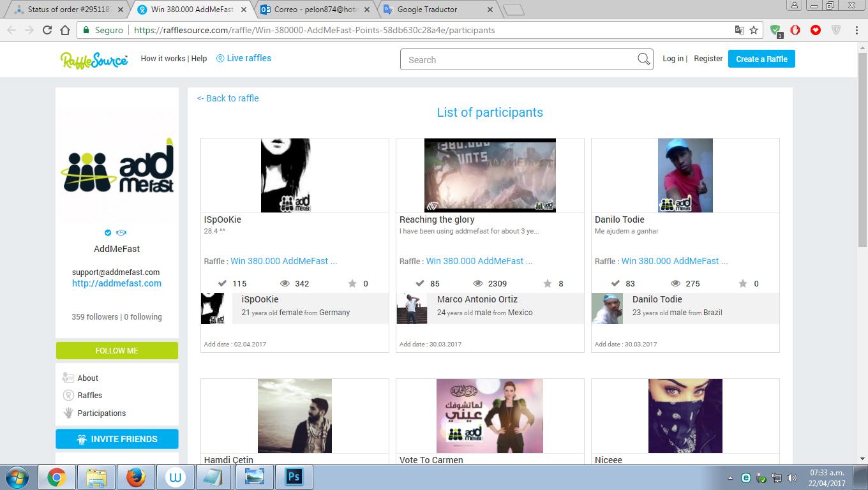This screenshot has height=490, width=868.
Task: Go back using Back to raffle link
Action: [228, 98]
